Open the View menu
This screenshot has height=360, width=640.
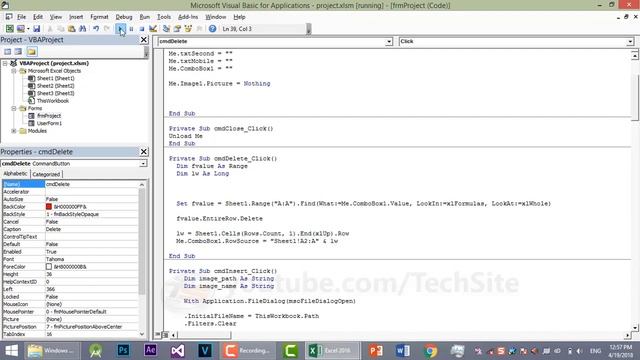(56, 17)
